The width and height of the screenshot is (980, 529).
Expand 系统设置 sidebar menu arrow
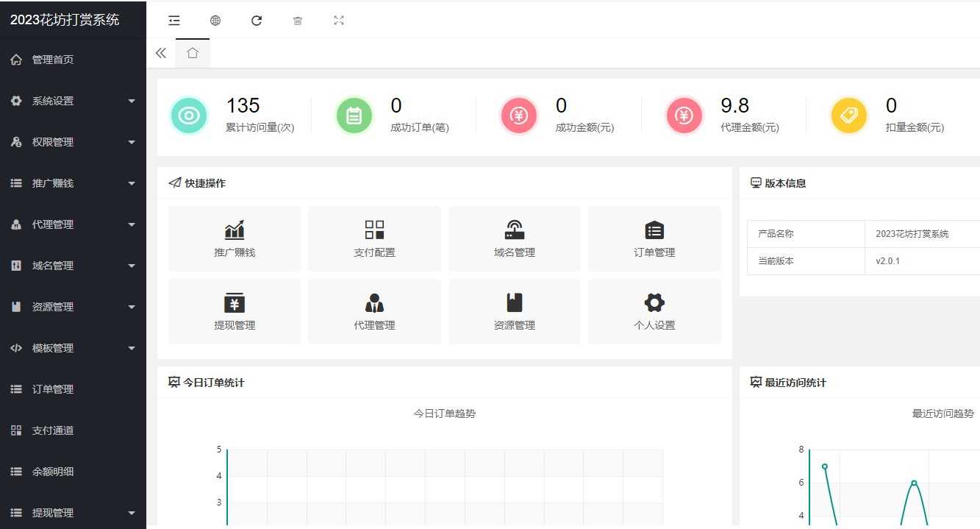(132, 101)
